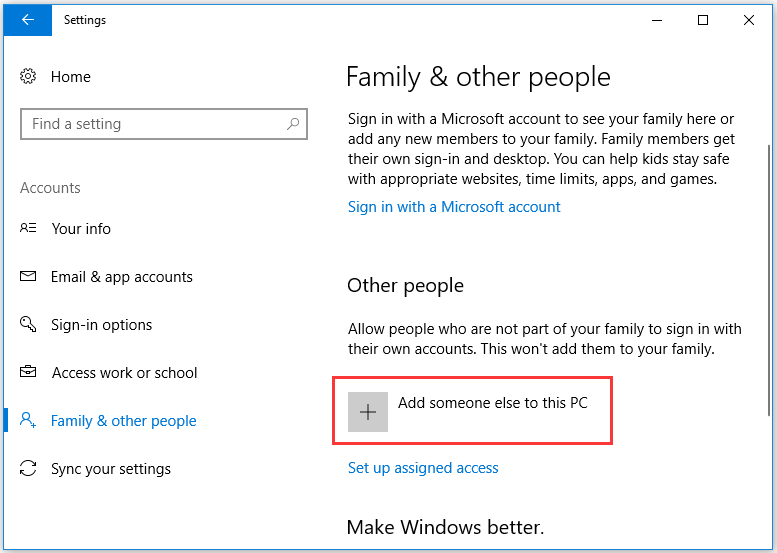This screenshot has height=553, width=777.
Task: Click Add someone else to this PC
Action: coord(493,403)
